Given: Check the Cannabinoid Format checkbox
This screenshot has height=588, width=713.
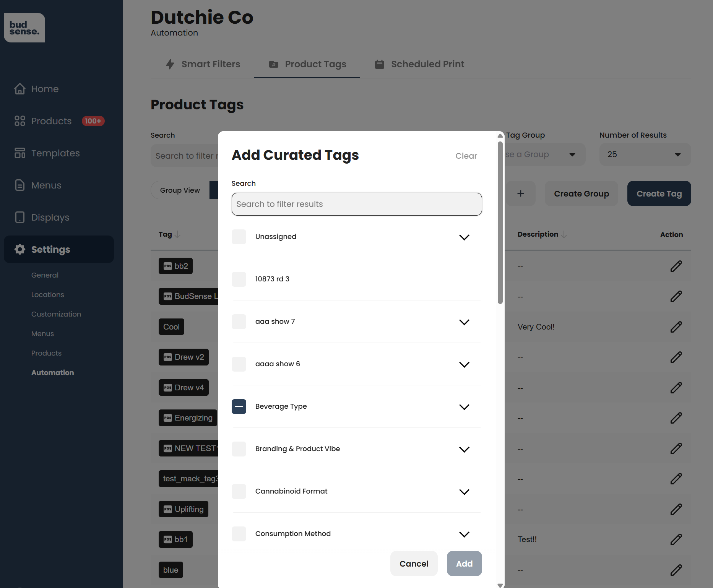Looking at the screenshot, I should (x=239, y=491).
